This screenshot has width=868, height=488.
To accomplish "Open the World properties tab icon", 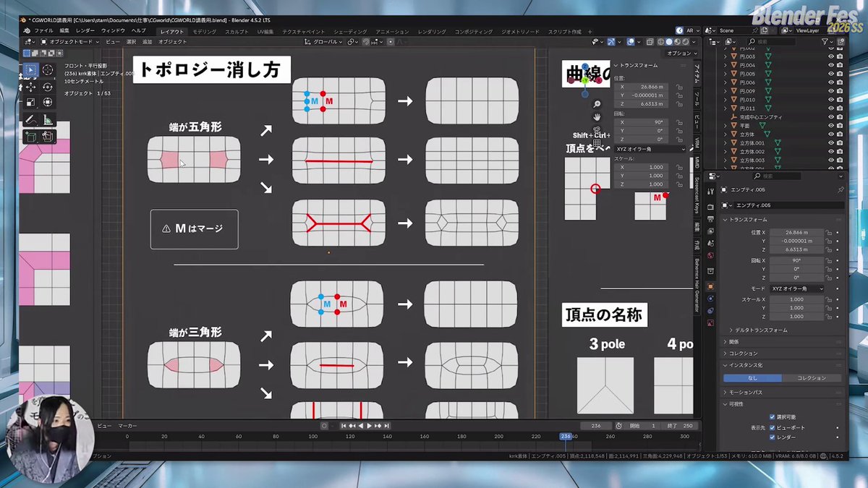I will coord(710,255).
